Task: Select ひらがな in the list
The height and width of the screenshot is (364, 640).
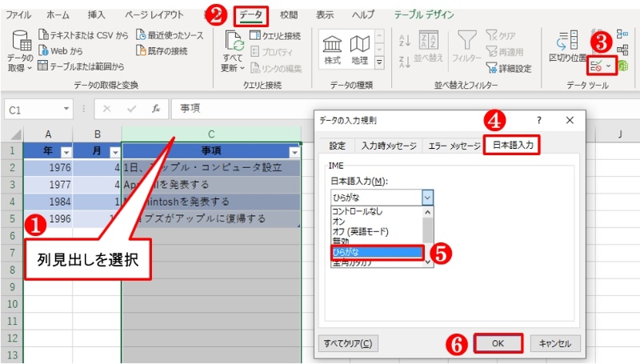Action: [376, 251]
